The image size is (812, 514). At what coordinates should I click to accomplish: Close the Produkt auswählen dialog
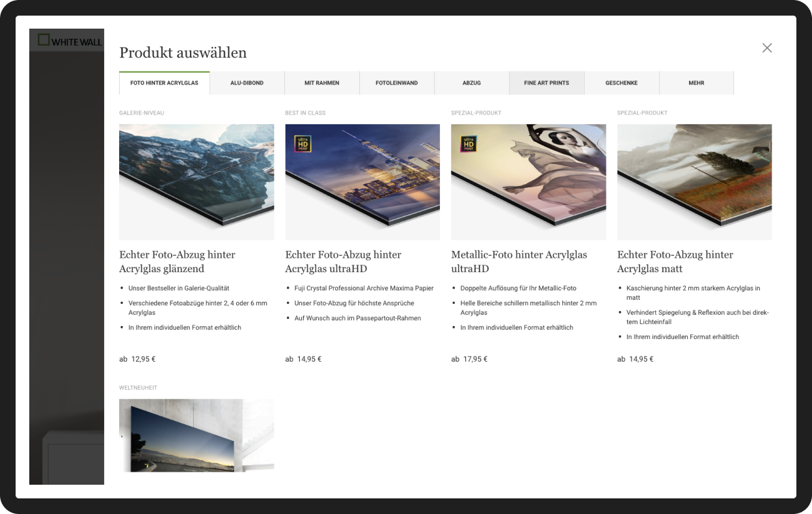767,47
